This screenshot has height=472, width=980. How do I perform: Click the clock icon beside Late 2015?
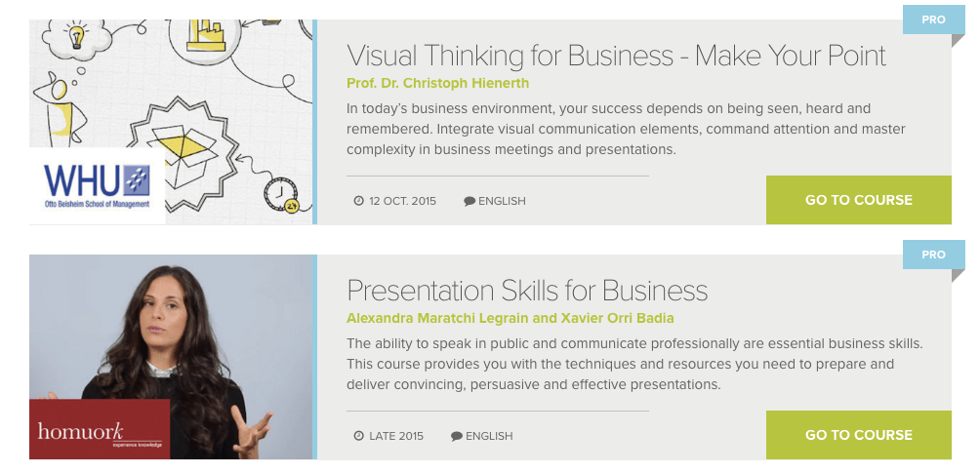[358, 436]
